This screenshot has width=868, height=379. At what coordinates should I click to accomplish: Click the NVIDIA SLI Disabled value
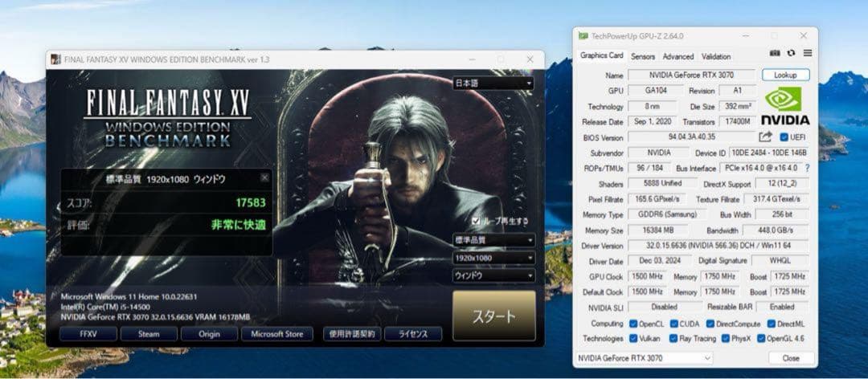click(664, 307)
